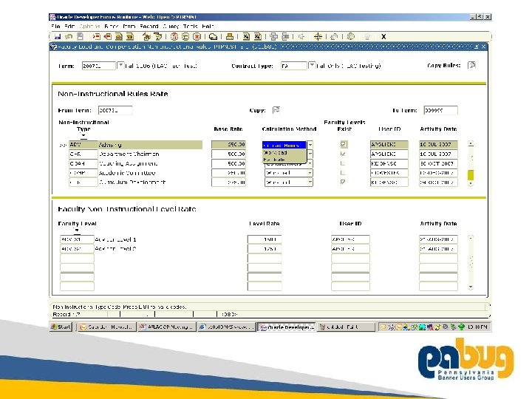Open the Faculty Level search arrow
The height and width of the screenshot is (399, 532).
77,231
